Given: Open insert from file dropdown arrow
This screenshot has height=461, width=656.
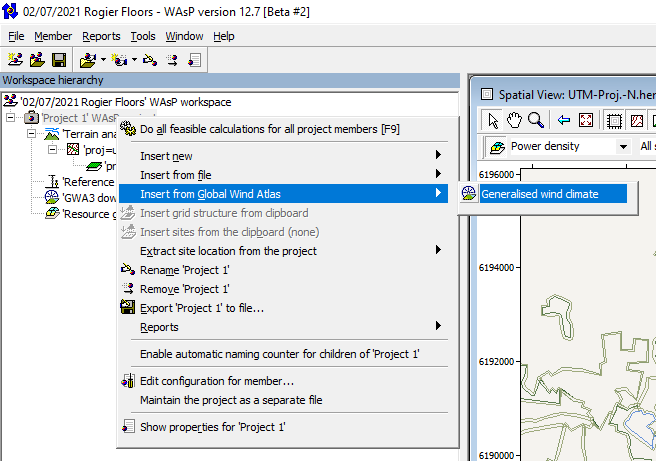Looking at the screenshot, I should [x=103, y=60].
